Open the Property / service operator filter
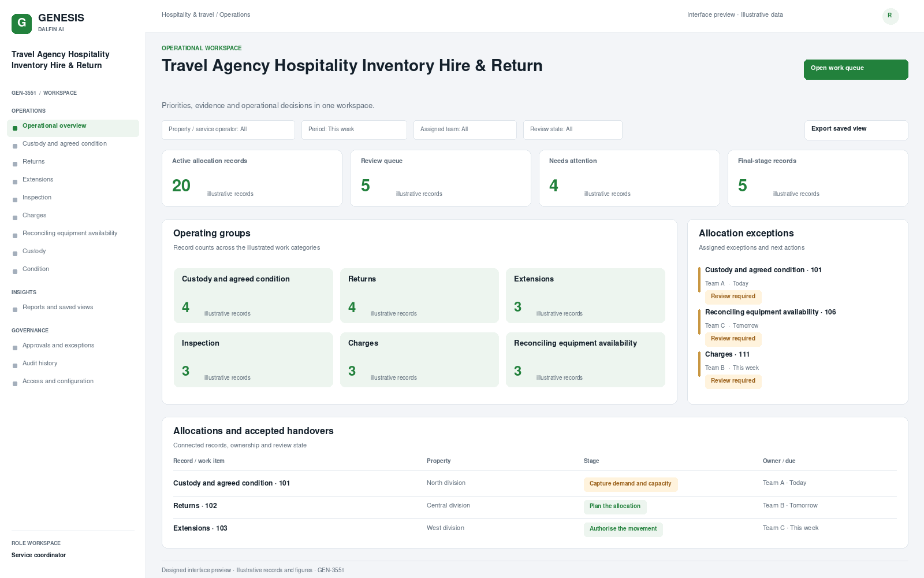This screenshot has height=578, width=924. [x=228, y=130]
